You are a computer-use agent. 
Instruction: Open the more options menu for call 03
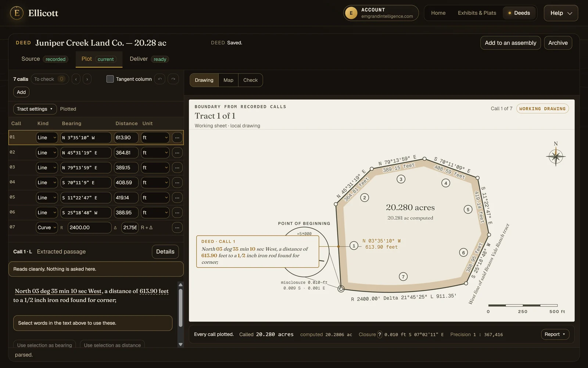coord(177,168)
